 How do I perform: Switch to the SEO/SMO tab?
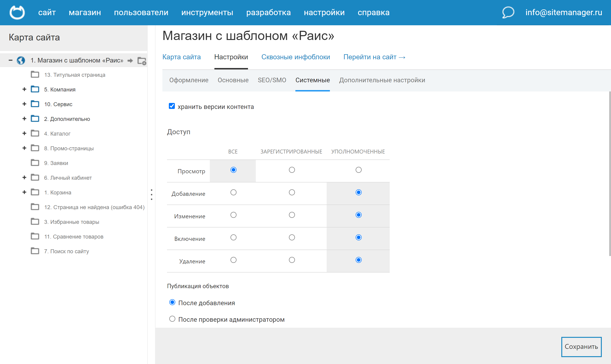click(272, 80)
